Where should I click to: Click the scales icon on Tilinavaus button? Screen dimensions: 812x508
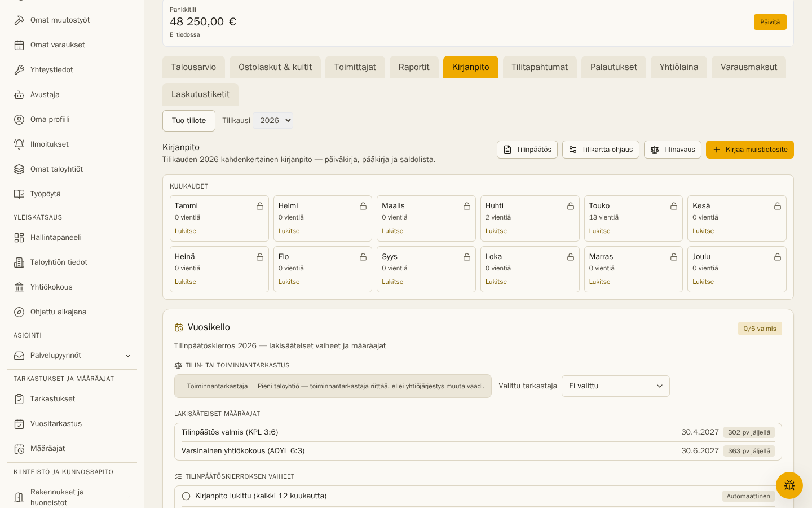655,150
